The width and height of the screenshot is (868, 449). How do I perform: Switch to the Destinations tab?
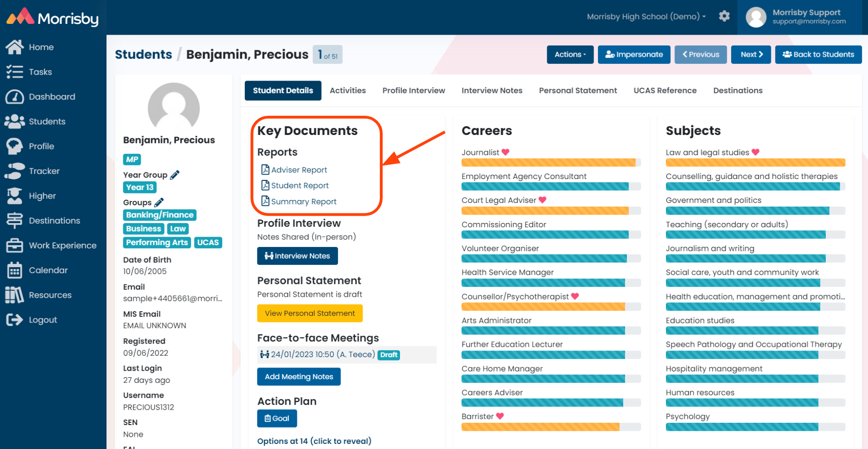click(x=738, y=90)
